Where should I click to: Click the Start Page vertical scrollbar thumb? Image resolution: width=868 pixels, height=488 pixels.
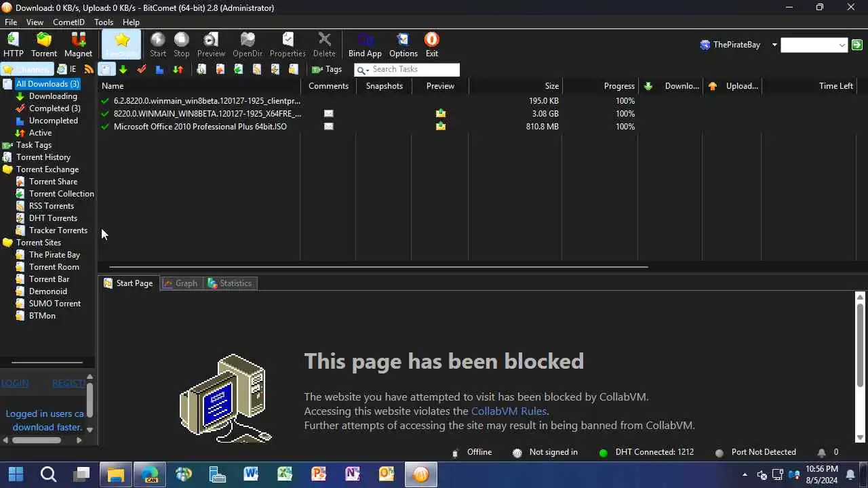pos(861,346)
